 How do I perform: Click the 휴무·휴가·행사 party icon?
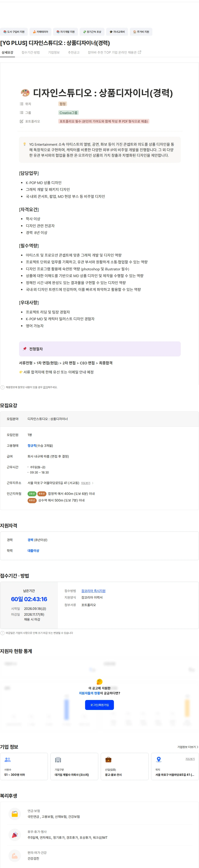click(15, 835)
